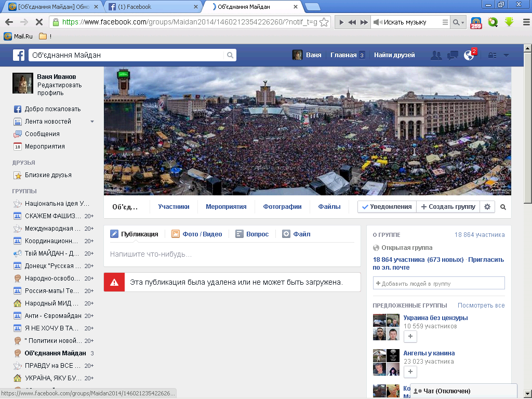
Task: Open the Chrome menu button
Action: pyautogui.click(x=526, y=22)
